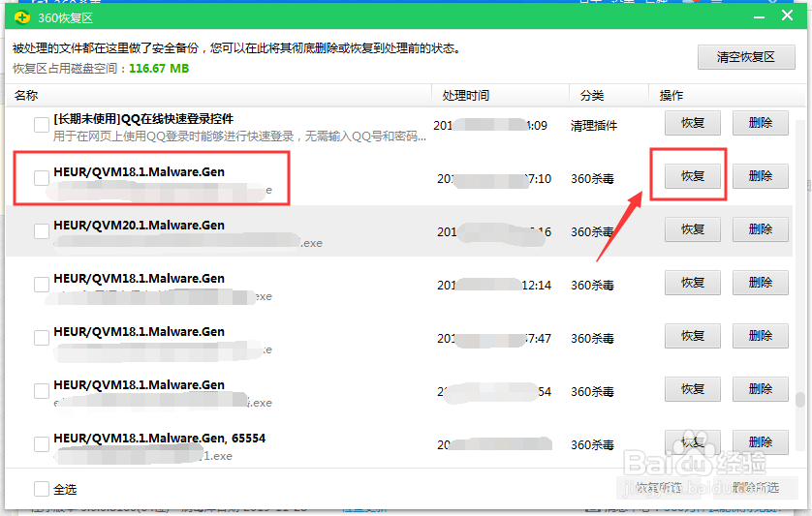
Task: Click the 116.67 MB disk usage value
Action: pos(159,69)
